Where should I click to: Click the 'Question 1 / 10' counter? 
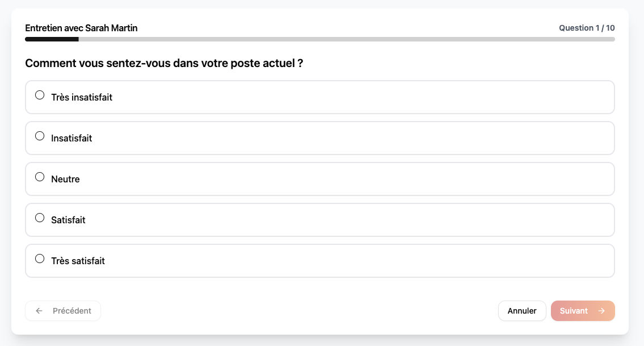[x=587, y=28]
